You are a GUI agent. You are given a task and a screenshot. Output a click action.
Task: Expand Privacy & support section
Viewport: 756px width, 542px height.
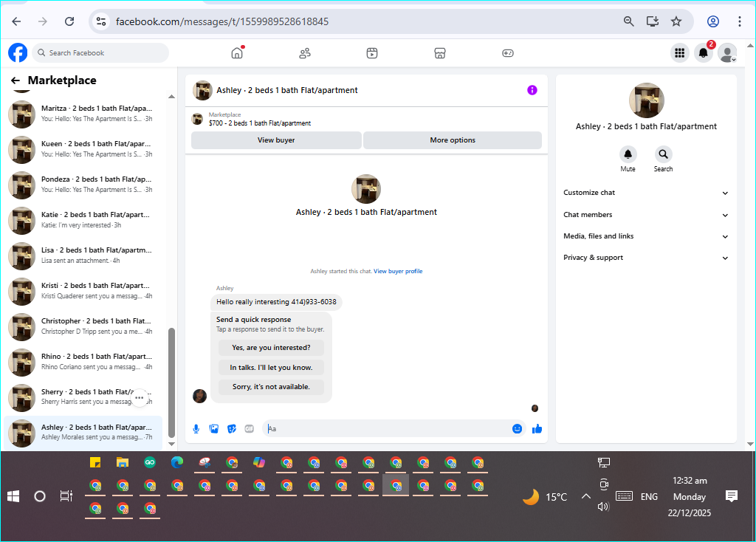646,258
